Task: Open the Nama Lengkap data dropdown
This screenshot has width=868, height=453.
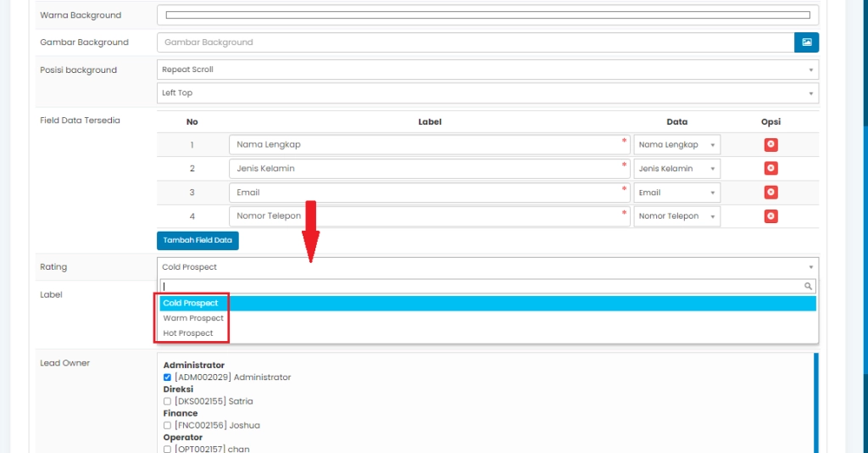Action: (676, 144)
